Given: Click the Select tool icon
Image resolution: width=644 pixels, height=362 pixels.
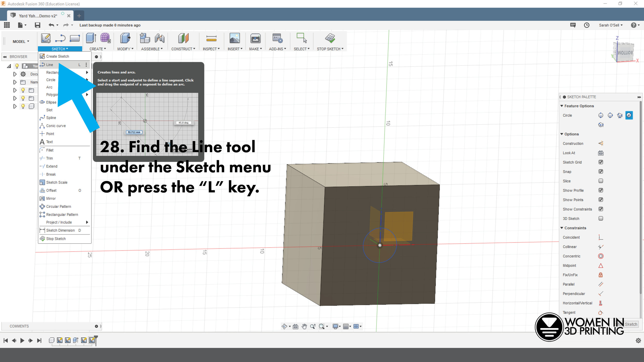Looking at the screenshot, I should 302,38.
